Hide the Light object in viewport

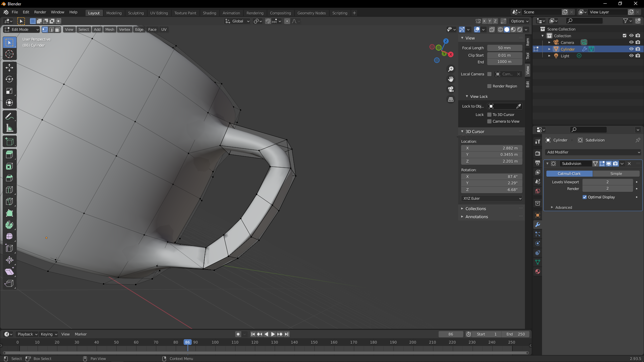point(631,56)
